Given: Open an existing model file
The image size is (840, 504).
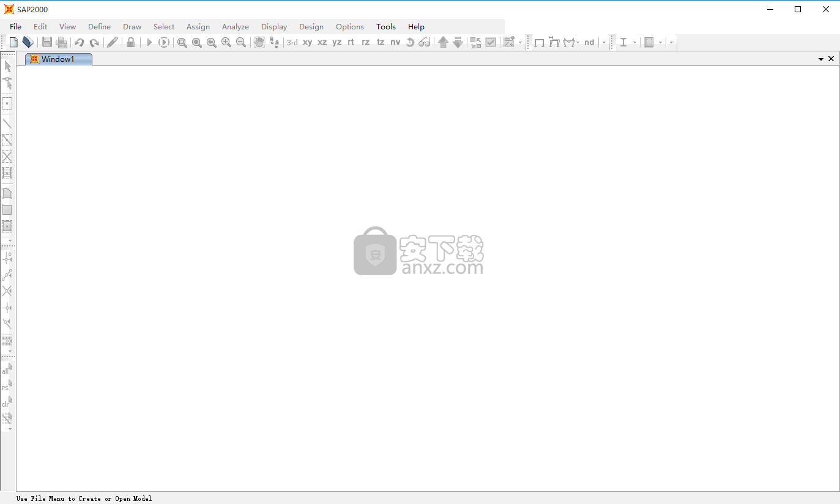Looking at the screenshot, I should [x=28, y=42].
